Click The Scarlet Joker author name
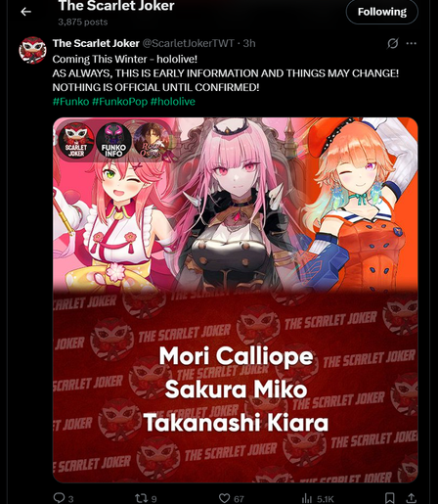This screenshot has height=504, width=438. tap(96, 43)
